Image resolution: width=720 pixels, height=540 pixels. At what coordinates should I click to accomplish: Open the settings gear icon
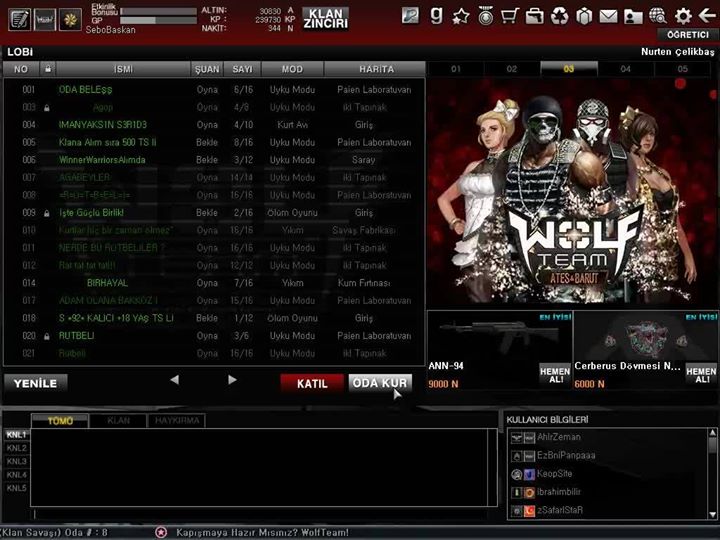pyautogui.click(x=683, y=16)
